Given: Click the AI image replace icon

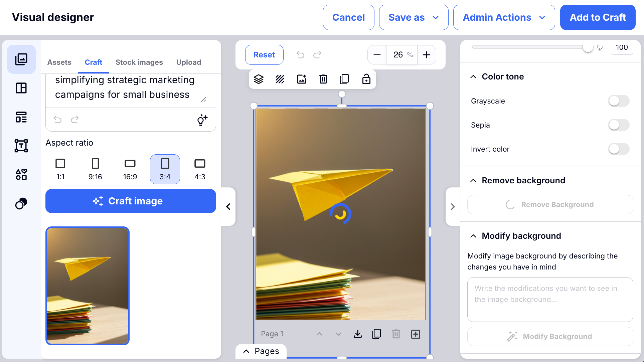Looking at the screenshot, I should 302,79.
